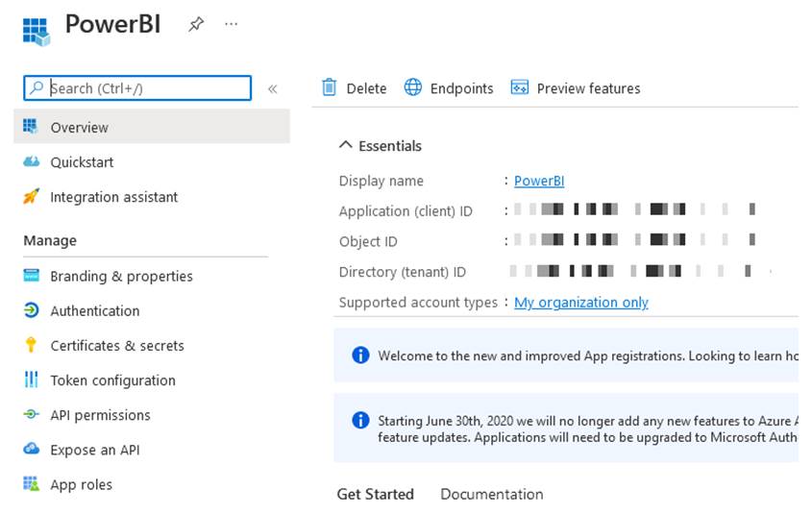Click the Delete trash icon
This screenshot has height=514, width=812.
point(330,87)
